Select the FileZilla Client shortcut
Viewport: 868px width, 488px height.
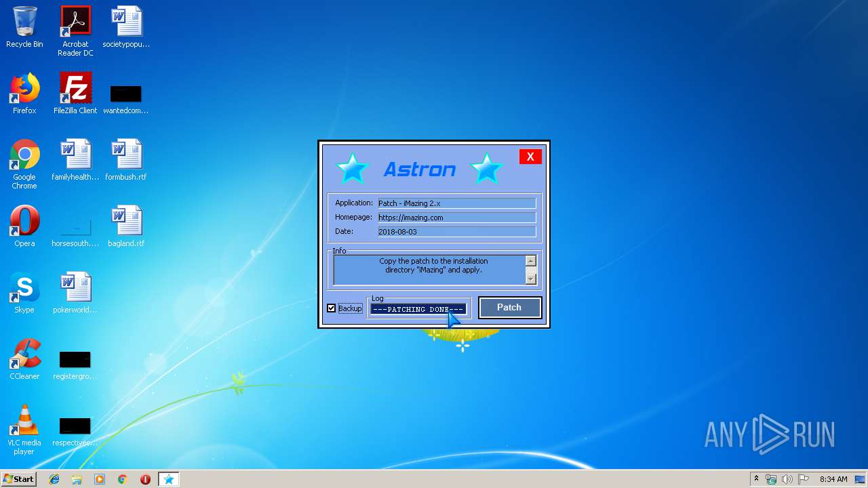[75, 94]
